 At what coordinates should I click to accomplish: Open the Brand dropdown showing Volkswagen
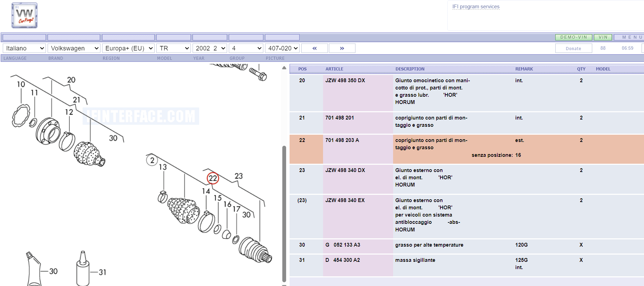[74, 48]
